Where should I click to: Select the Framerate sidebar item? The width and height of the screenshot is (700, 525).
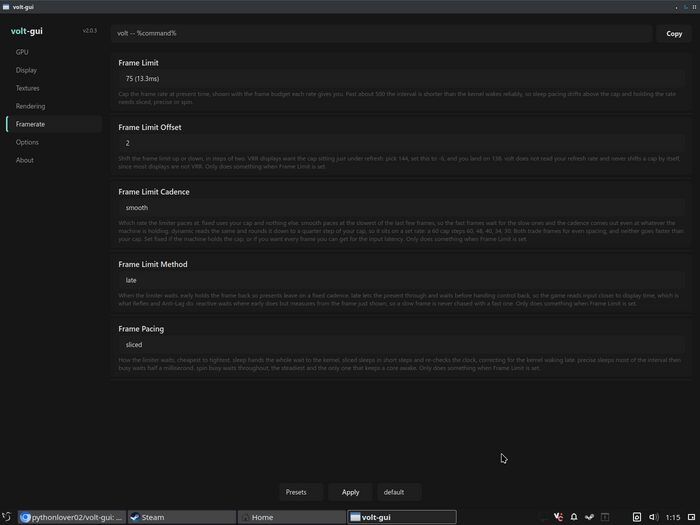(54, 124)
